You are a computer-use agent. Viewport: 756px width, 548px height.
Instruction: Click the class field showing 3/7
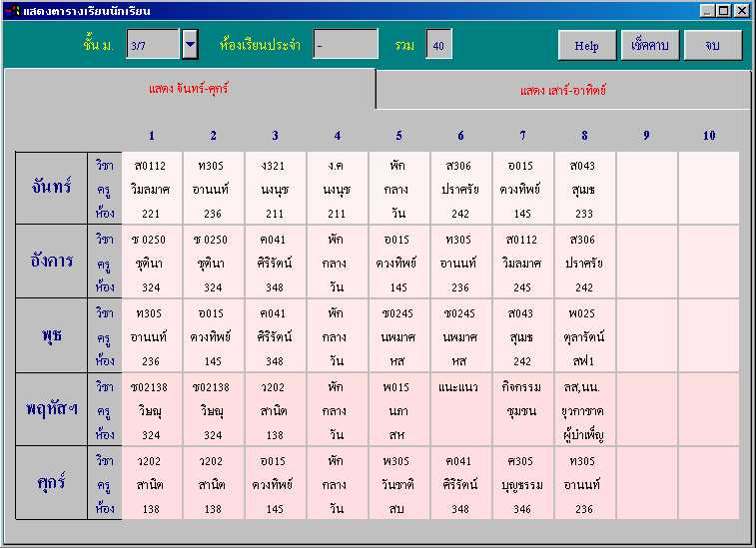tap(153, 44)
